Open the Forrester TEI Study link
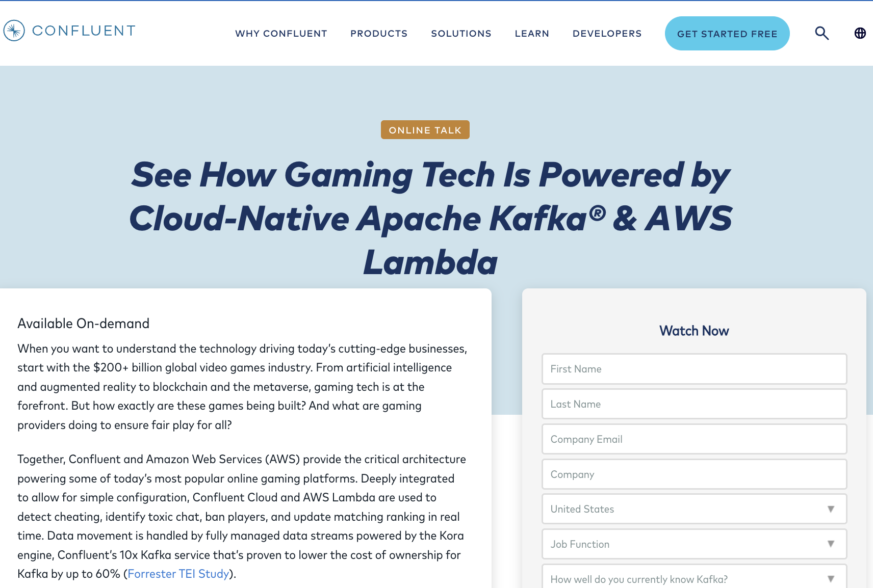 pos(178,574)
